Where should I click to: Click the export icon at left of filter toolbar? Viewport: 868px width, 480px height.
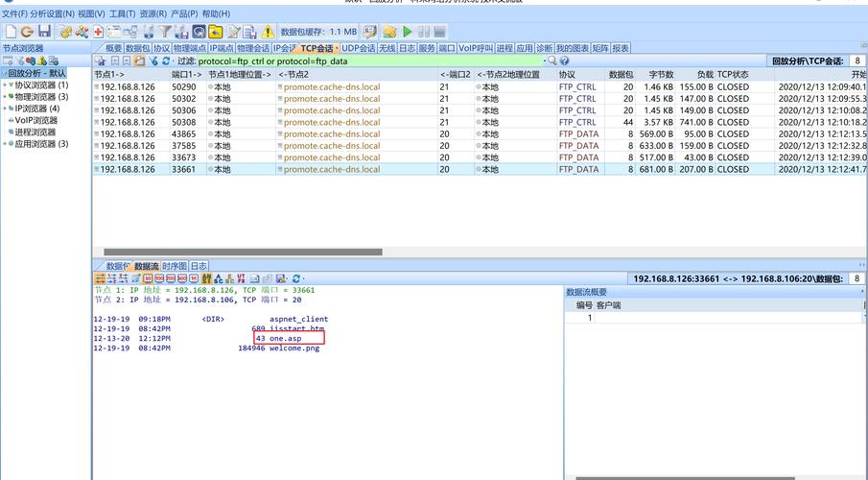[x=100, y=61]
